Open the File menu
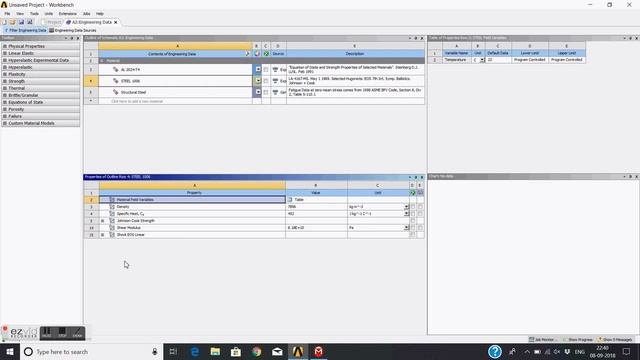 7,13
